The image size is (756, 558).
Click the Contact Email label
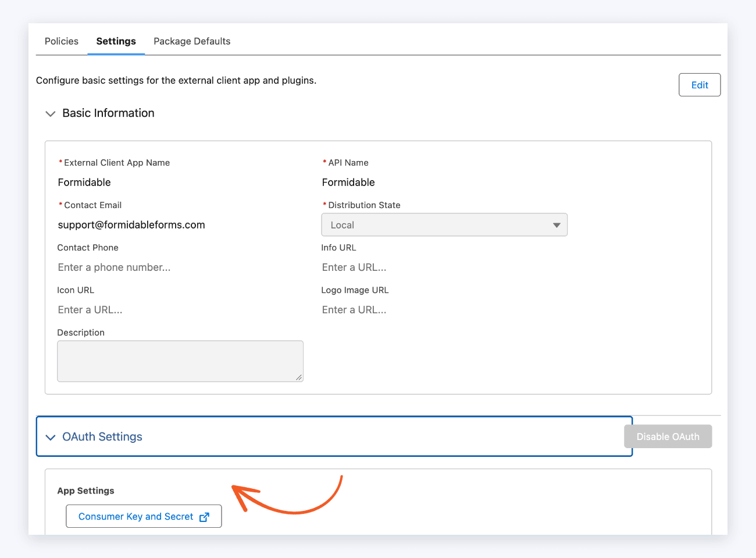click(x=92, y=205)
